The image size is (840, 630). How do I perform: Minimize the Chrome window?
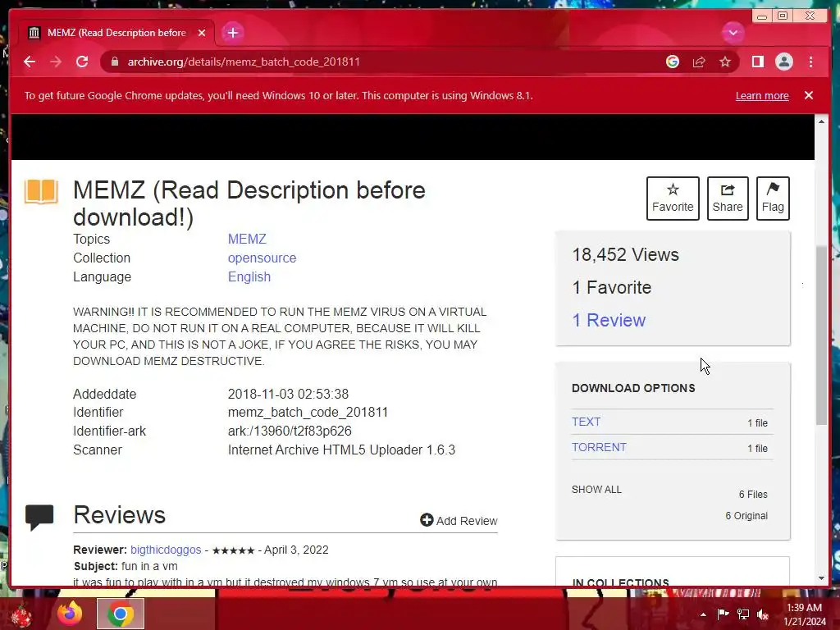coord(761,16)
